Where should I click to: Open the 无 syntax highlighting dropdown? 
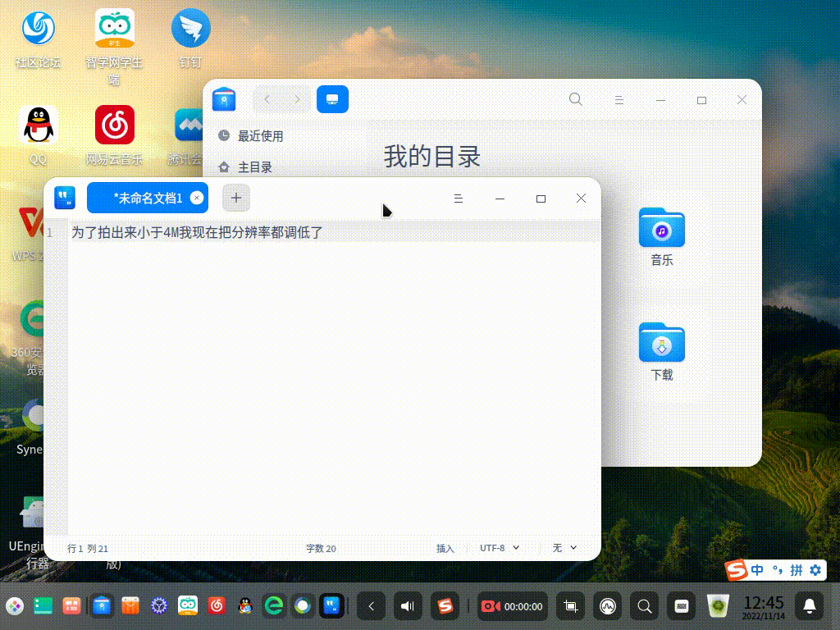[564, 547]
